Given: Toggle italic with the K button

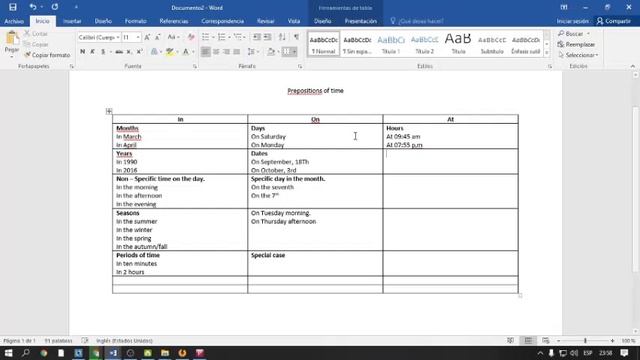Looking at the screenshot, I should point(93,52).
